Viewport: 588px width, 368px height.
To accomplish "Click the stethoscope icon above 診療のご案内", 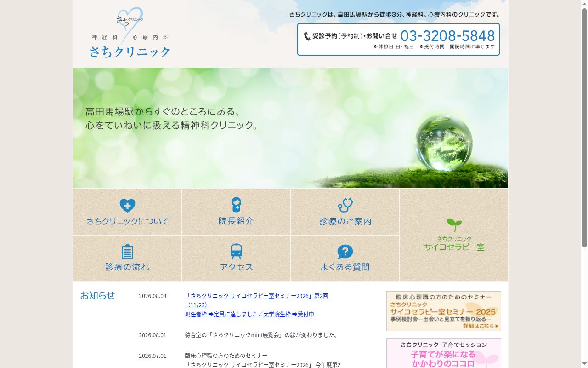I will pos(345,205).
